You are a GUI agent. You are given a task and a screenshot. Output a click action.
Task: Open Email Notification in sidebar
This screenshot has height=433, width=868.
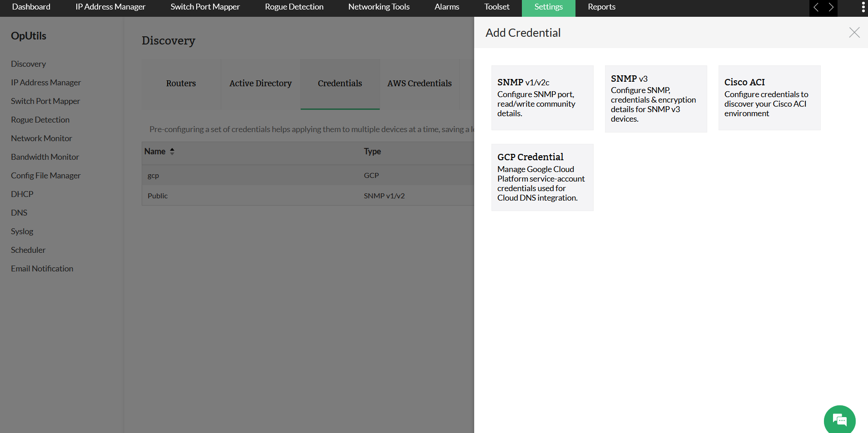click(42, 269)
